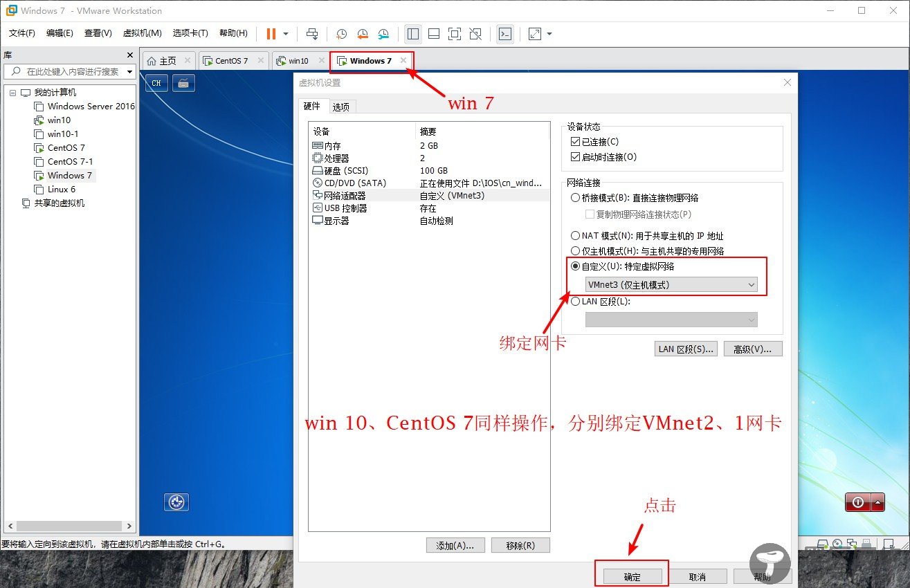Screen dimensions: 910x588
Task: Choose NAT 模式(N) radio option
Action: (575, 236)
